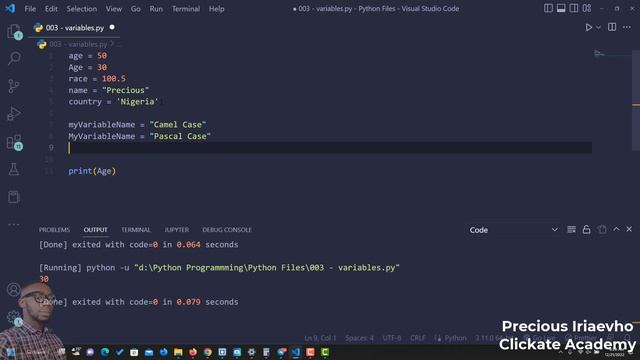The height and width of the screenshot is (360, 640).
Task: Open the Run menu
Action: tap(156, 9)
